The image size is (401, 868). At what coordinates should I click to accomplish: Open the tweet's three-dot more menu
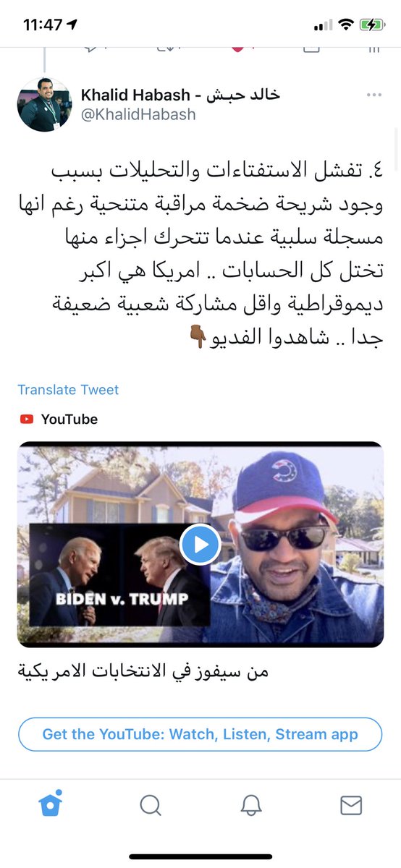point(373,95)
